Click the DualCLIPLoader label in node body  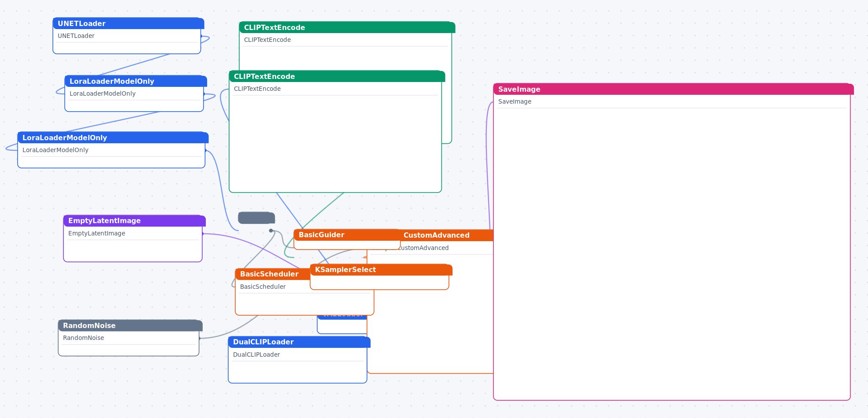coord(256,355)
